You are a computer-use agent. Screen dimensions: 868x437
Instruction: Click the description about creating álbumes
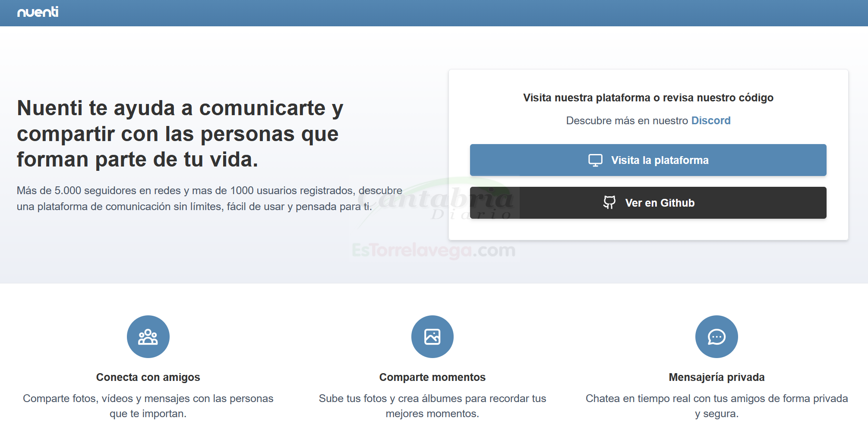(x=432, y=406)
